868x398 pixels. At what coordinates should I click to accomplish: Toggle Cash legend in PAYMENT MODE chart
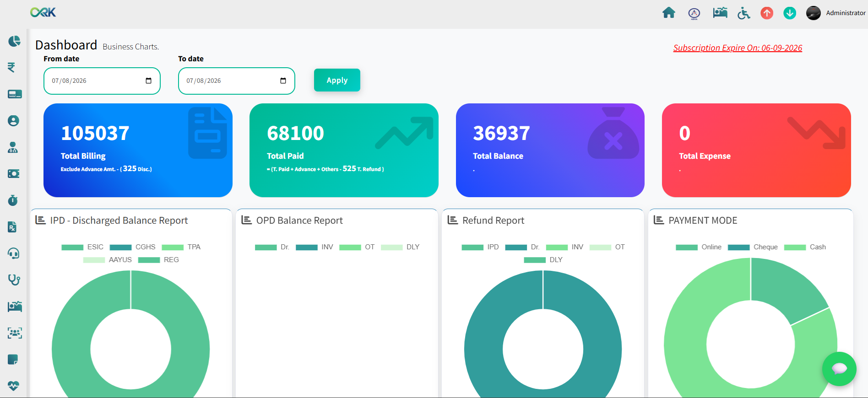coord(805,247)
